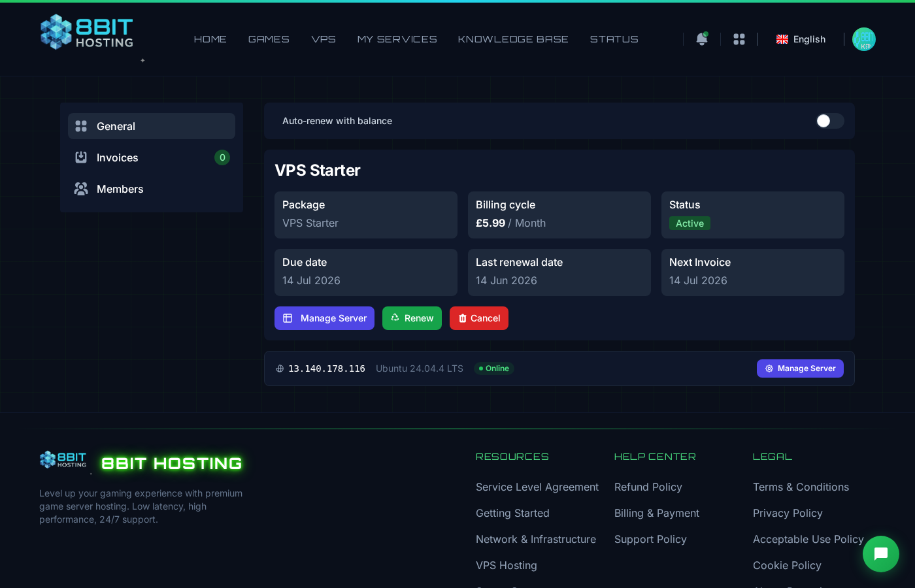Open the apps grid icon in header
The image size is (915, 588).
tap(739, 39)
